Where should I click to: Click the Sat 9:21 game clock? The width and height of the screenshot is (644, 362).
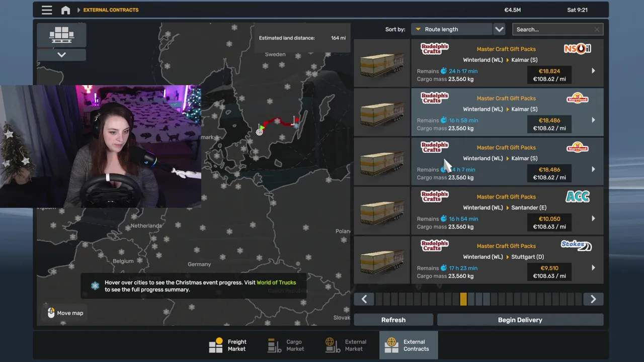tap(577, 10)
